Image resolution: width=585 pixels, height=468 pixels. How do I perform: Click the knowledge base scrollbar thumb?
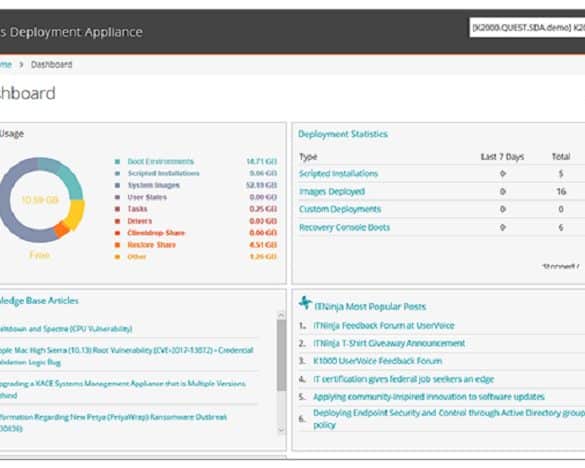(282, 355)
